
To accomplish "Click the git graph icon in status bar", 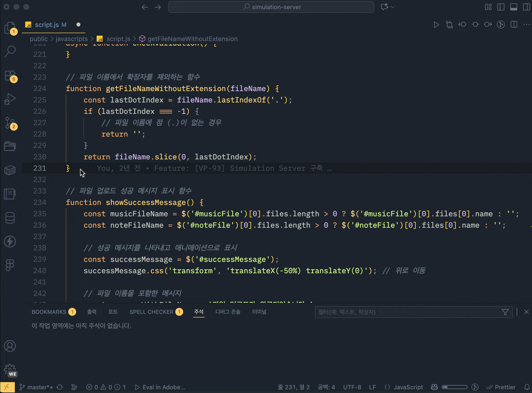I will [x=74, y=387].
